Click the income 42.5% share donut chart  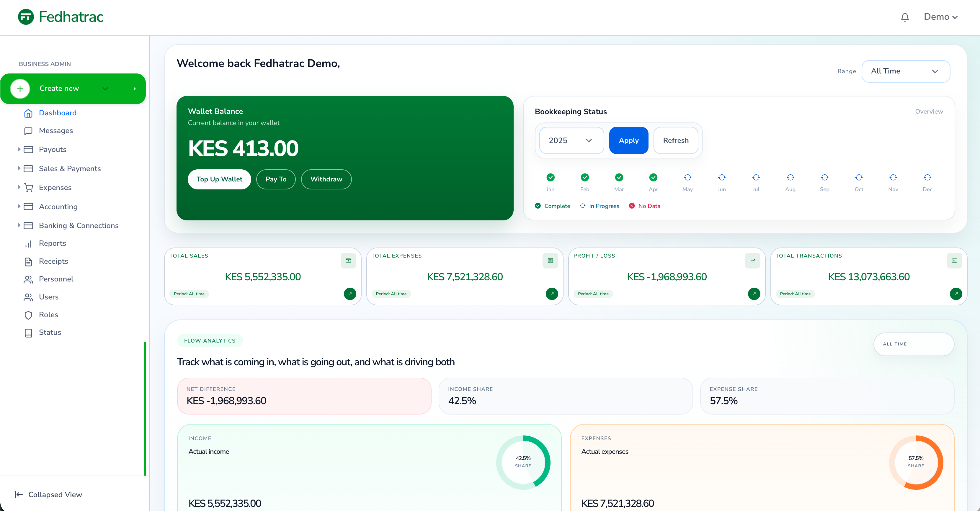click(523, 462)
